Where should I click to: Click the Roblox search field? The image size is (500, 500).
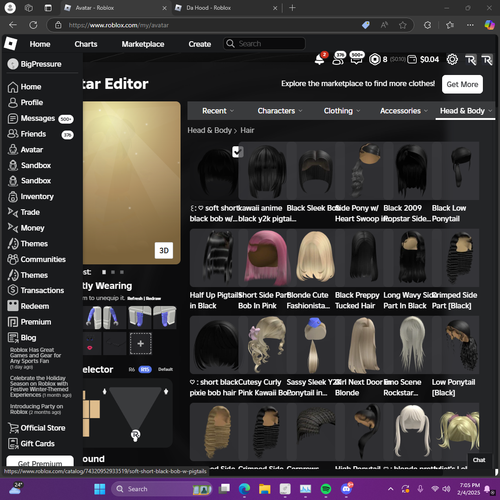[264, 44]
